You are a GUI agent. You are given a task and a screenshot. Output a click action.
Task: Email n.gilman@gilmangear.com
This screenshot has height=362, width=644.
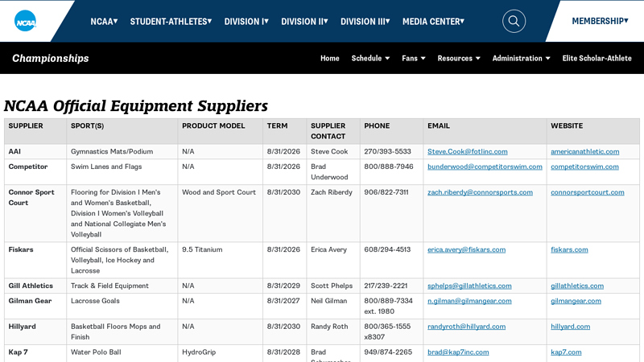point(469,301)
